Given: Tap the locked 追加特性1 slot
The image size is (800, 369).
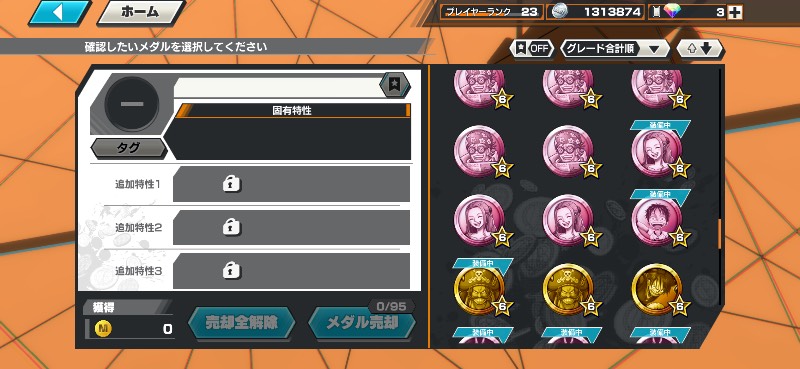Looking at the screenshot, I should point(291,184).
